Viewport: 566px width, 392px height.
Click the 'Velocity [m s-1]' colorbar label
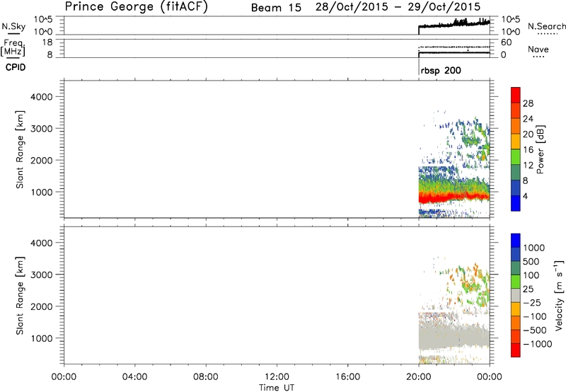coord(559,295)
